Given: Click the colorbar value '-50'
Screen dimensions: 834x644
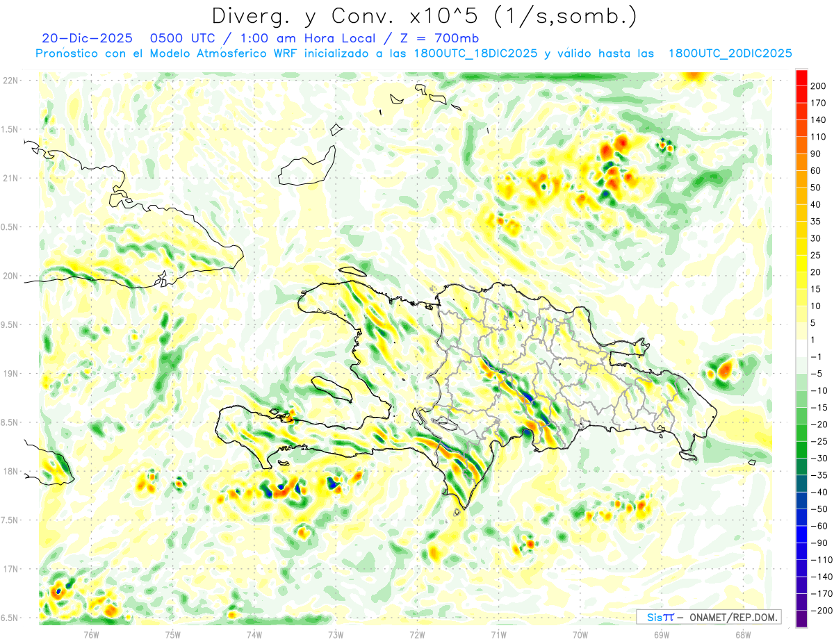Looking at the screenshot, I should click(820, 509).
